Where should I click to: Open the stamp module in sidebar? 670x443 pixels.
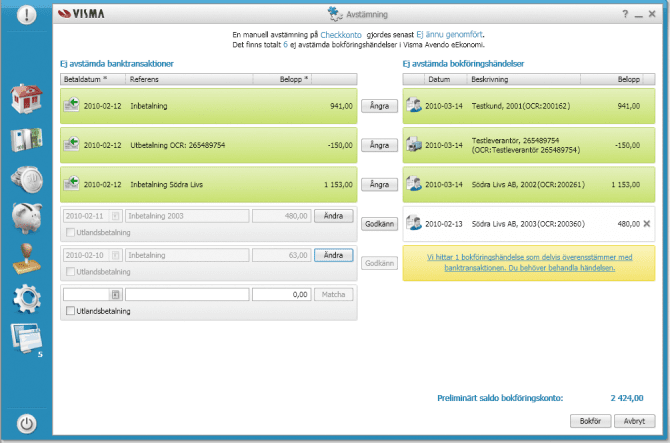[x=26, y=257]
